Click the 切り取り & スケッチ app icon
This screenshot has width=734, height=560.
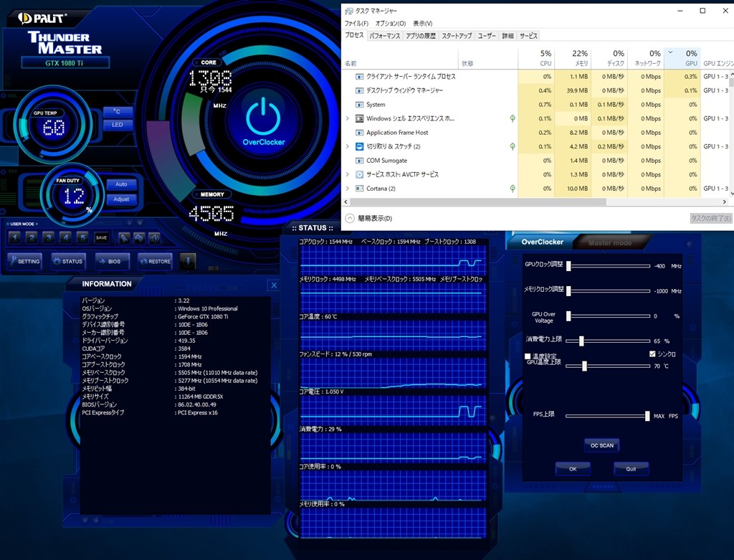[x=360, y=146]
